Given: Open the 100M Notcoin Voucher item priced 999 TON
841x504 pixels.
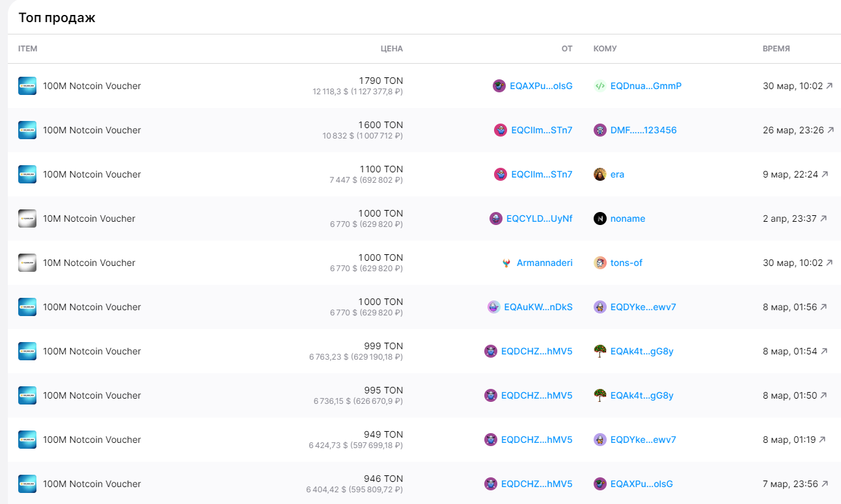Looking at the screenshot, I should 92,351.
